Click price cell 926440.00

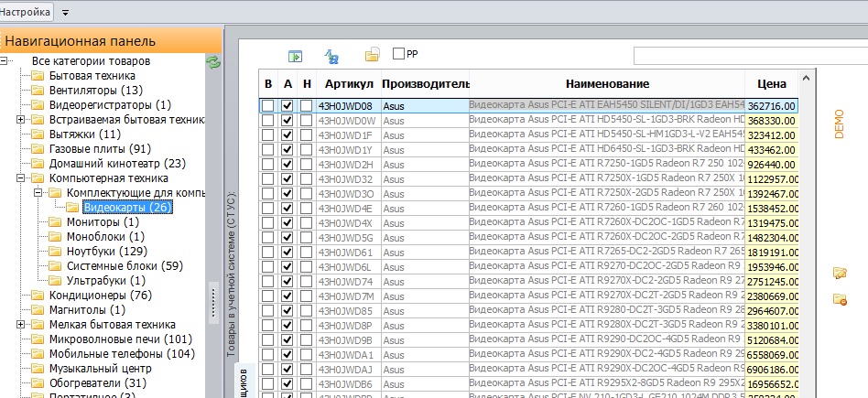point(772,165)
